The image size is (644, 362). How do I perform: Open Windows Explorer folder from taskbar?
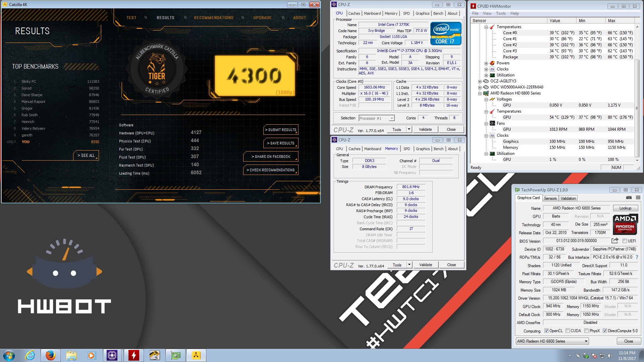(71, 355)
